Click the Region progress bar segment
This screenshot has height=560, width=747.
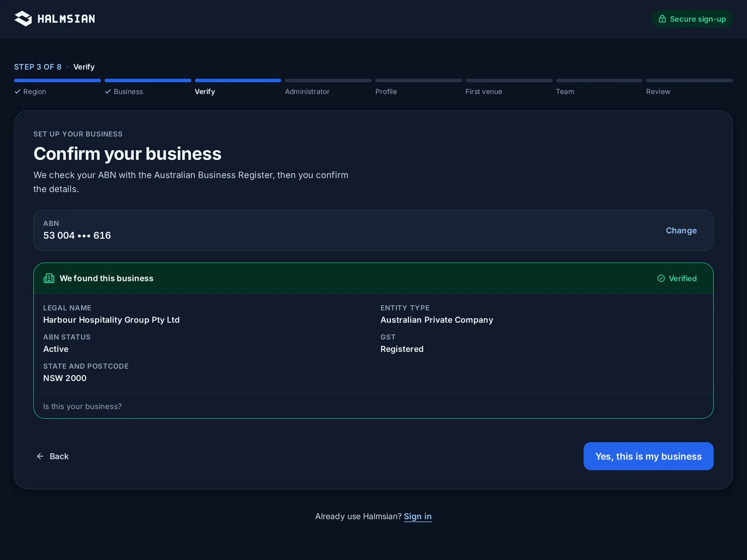pyautogui.click(x=57, y=80)
